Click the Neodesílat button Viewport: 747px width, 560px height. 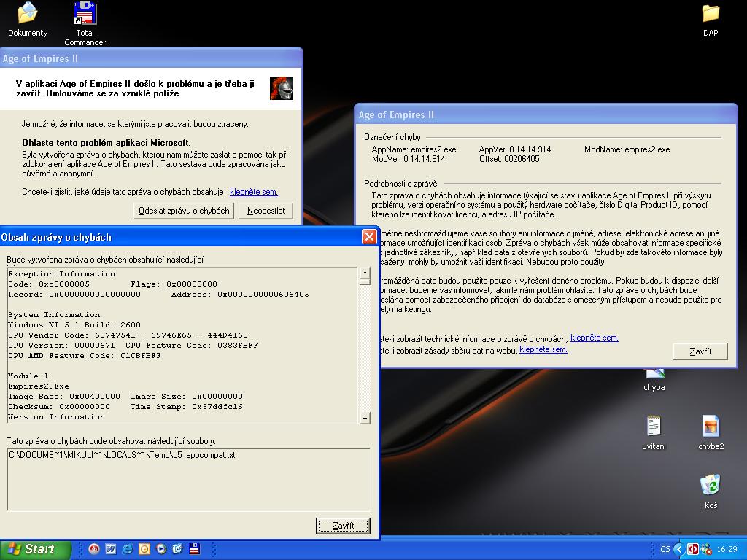point(266,211)
